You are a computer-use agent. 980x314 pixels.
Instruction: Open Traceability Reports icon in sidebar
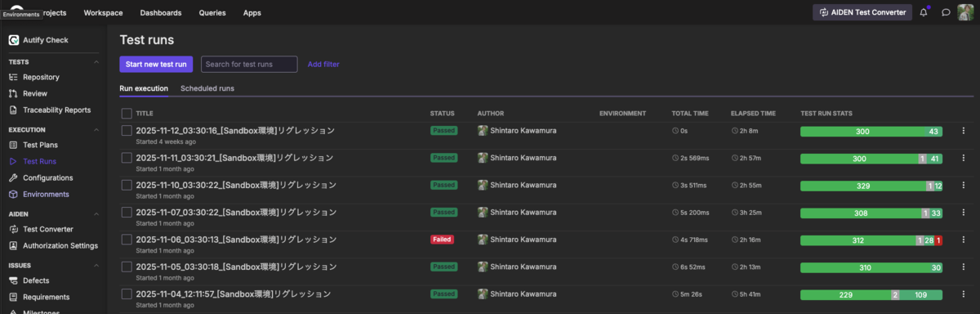(14, 110)
